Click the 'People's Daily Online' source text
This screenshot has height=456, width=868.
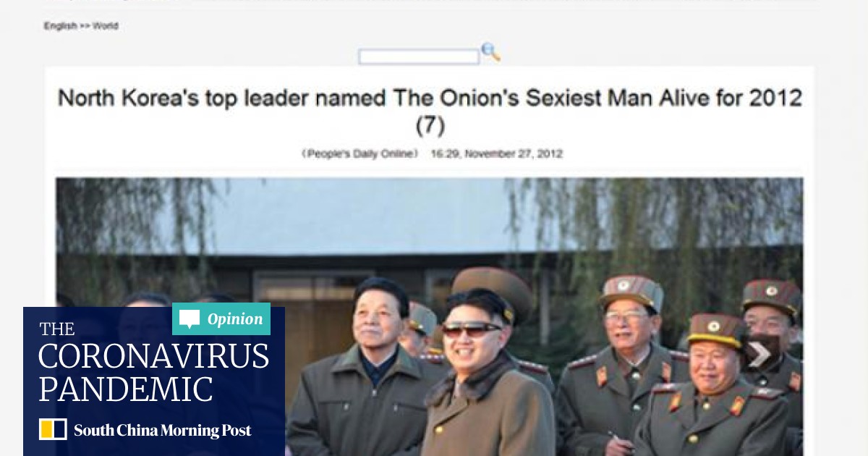(x=360, y=153)
